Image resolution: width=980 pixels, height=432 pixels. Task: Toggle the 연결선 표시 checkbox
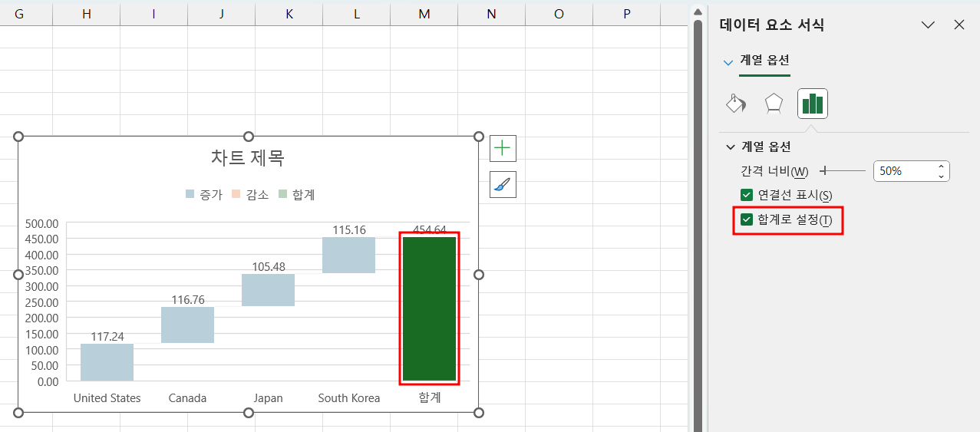pos(747,195)
